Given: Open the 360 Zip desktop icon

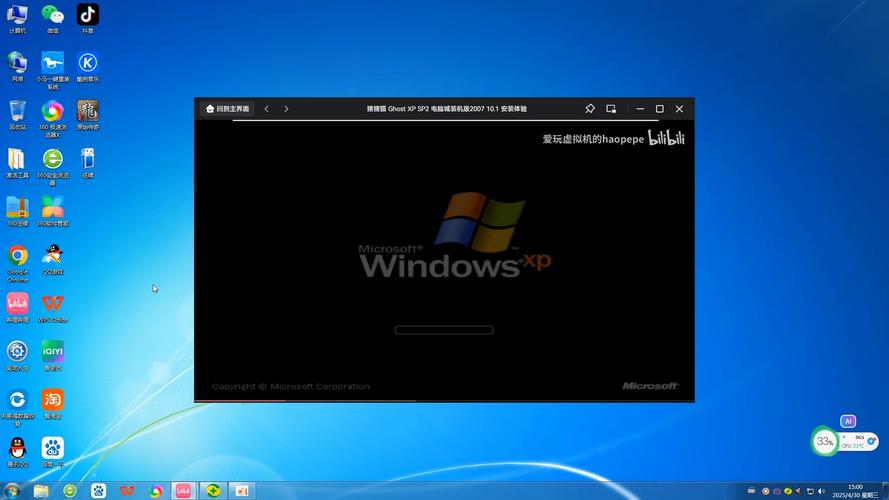Looking at the screenshot, I should (18, 211).
